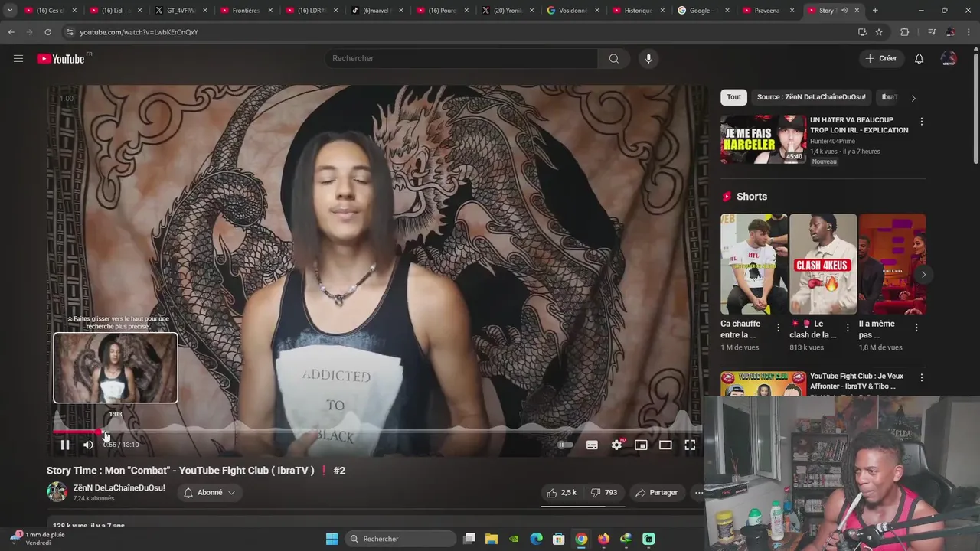
Task: Open the Windows Start menu
Action: click(x=332, y=539)
